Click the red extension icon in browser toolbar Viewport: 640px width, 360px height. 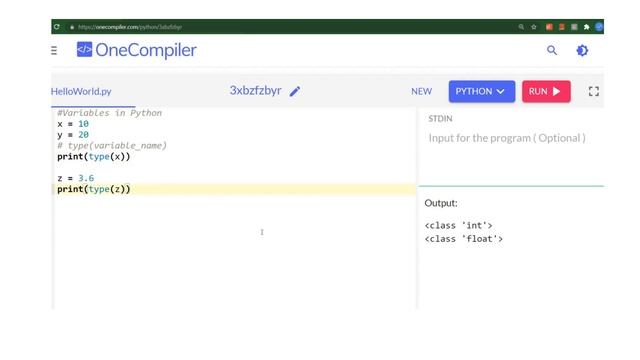pyautogui.click(x=549, y=27)
